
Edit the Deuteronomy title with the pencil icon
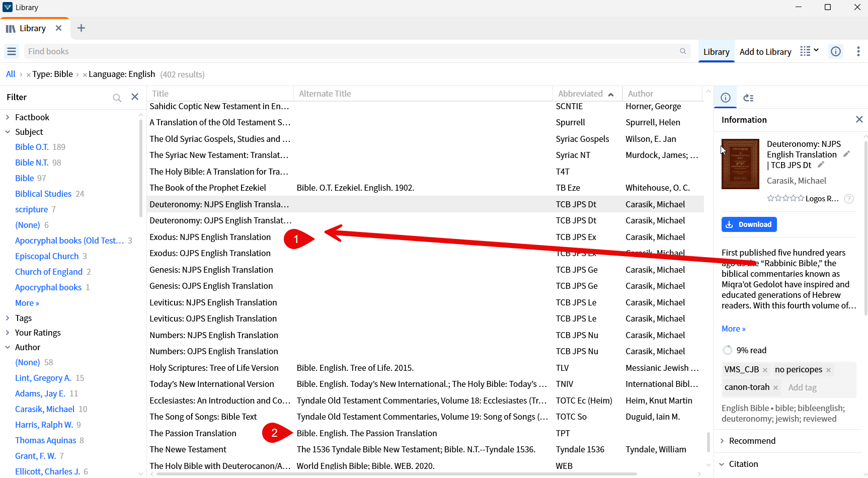coord(847,154)
